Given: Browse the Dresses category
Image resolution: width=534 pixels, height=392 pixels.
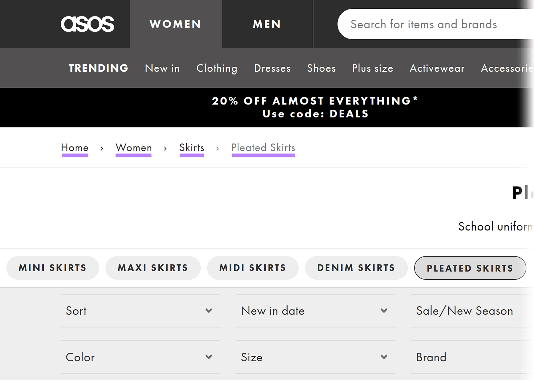Looking at the screenshot, I should pos(272,68).
